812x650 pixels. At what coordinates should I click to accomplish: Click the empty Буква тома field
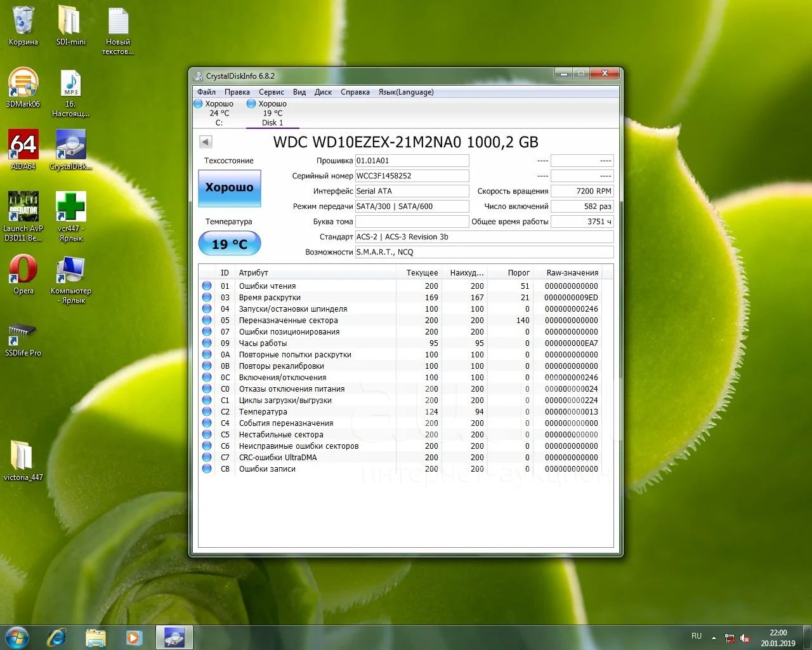click(x=412, y=222)
